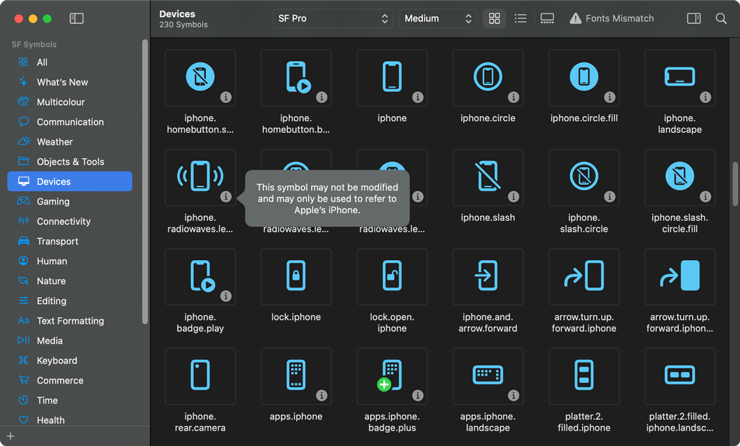Open the Objects & Tools category

(70, 161)
